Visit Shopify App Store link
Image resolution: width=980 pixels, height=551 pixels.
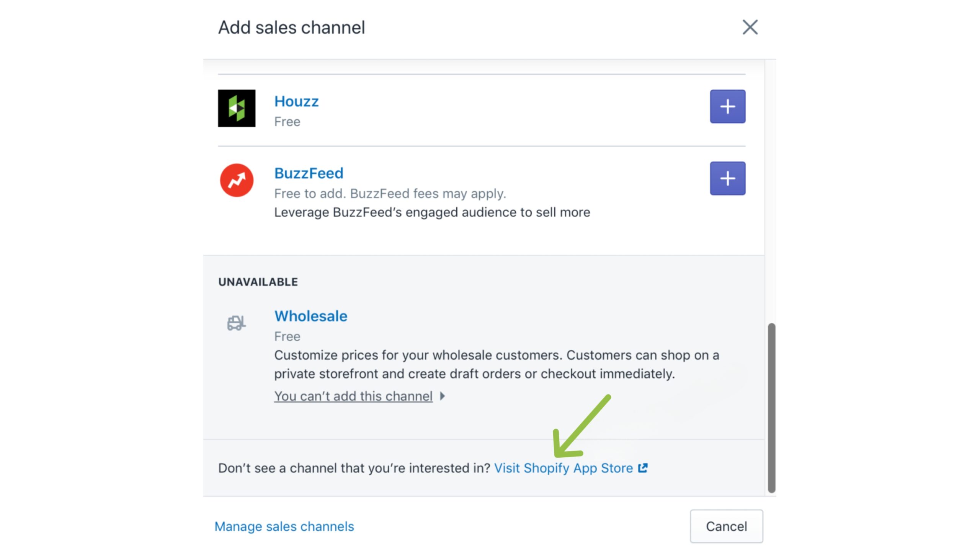click(x=563, y=468)
